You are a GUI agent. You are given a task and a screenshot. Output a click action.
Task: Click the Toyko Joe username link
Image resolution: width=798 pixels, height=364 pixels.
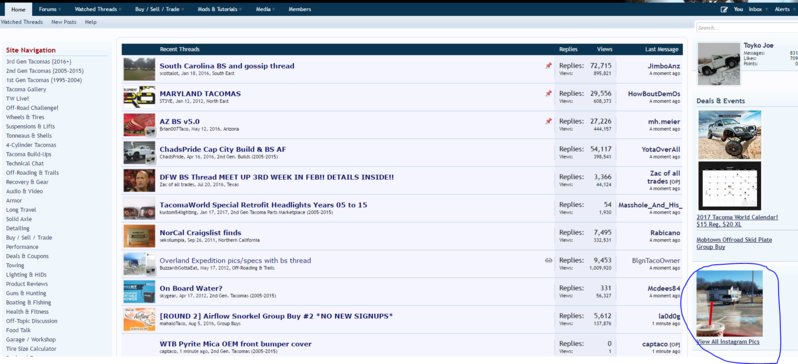click(758, 45)
